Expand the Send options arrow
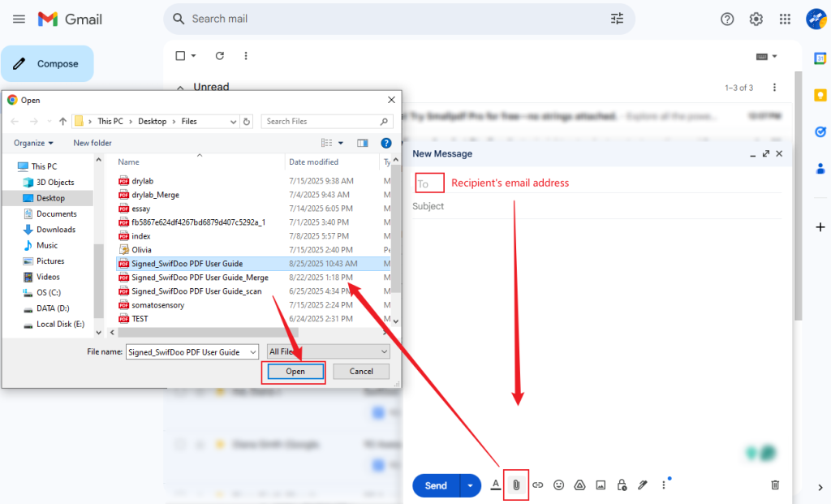The height and width of the screenshot is (504, 831). coord(469,485)
